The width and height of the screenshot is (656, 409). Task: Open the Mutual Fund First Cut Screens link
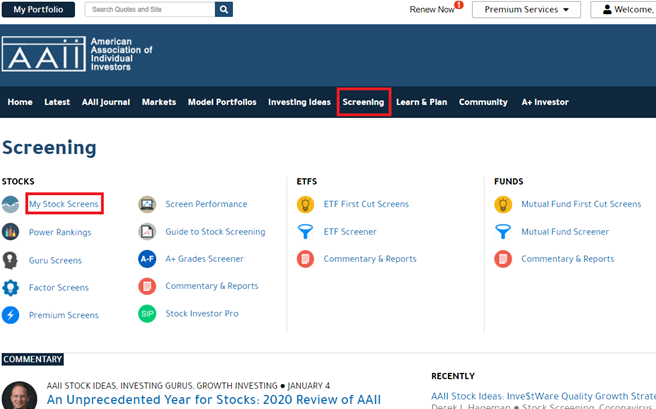click(x=581, y=204)
